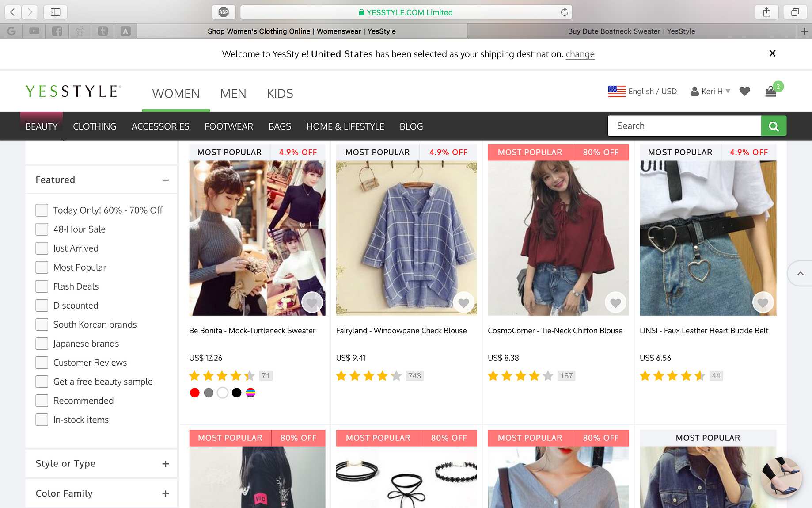
Task: Pick the red color swatch
Action: point(194,393)
